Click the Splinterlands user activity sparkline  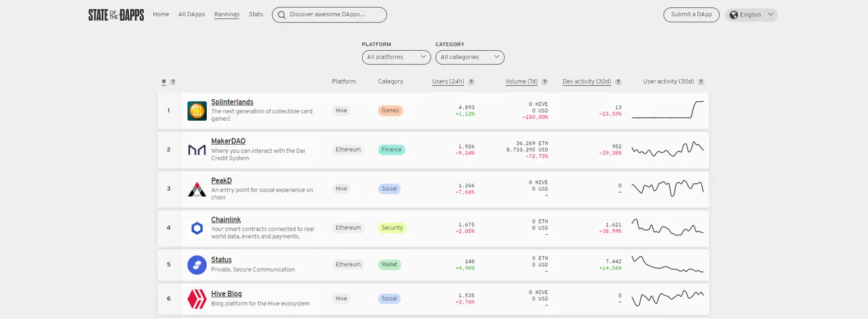point(667,110)
